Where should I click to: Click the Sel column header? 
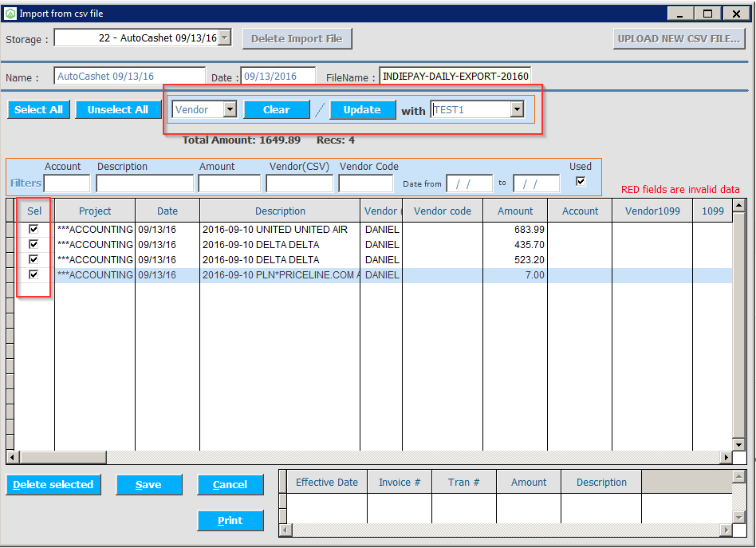tap(34, 211)
